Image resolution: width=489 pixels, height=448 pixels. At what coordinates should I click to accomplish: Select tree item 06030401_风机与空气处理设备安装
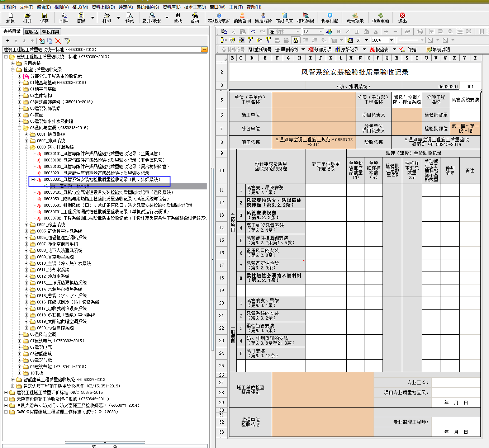108,192
